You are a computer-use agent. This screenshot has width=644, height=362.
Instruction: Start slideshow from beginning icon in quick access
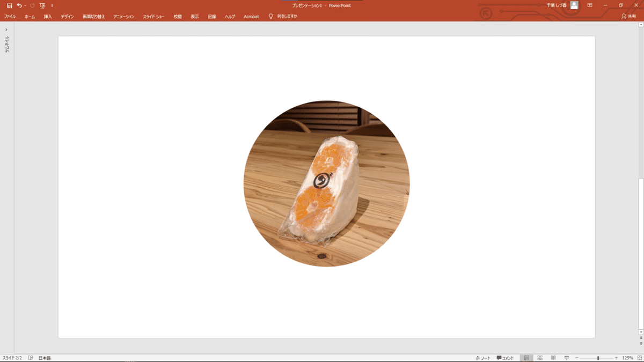42,5
